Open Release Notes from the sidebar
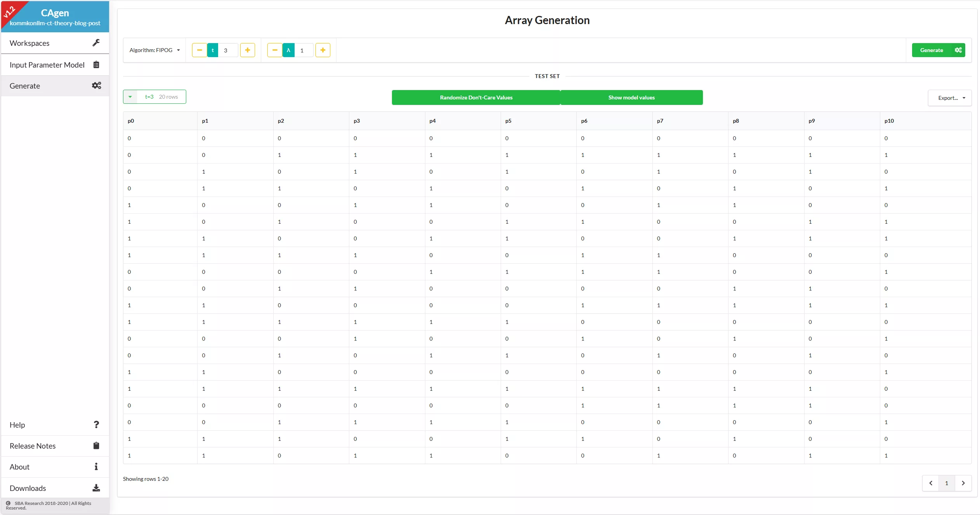The image size is (980, 515). point(33,445)
